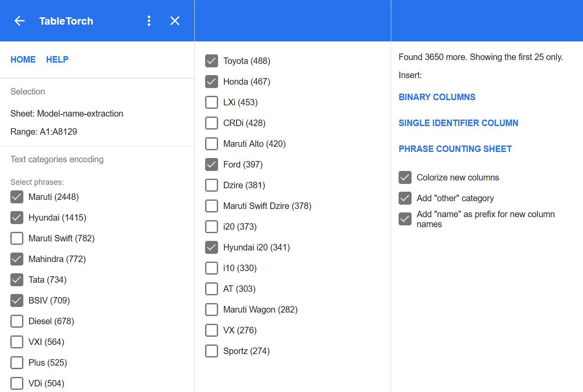
Task: Check the i20 (373) phrase
Action: point(212,227)
